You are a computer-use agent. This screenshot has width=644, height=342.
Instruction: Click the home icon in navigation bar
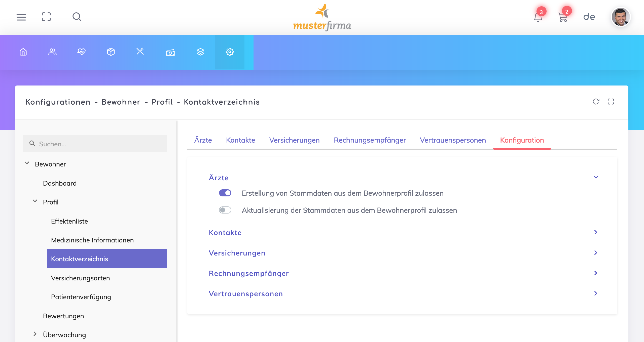pos(23,52)
